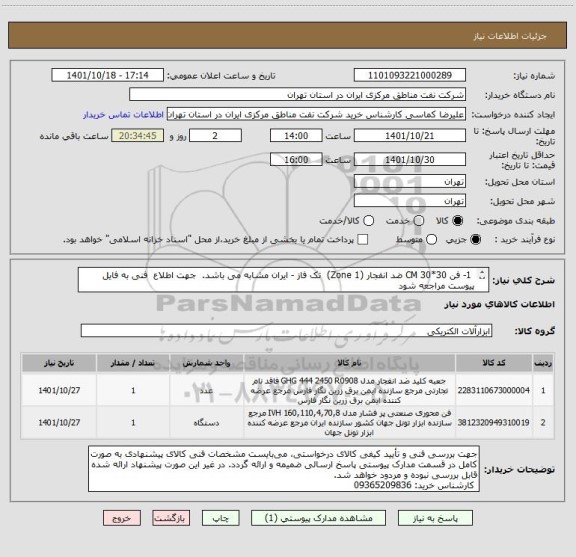Click the validity hour field 16:00

[296, 159]
